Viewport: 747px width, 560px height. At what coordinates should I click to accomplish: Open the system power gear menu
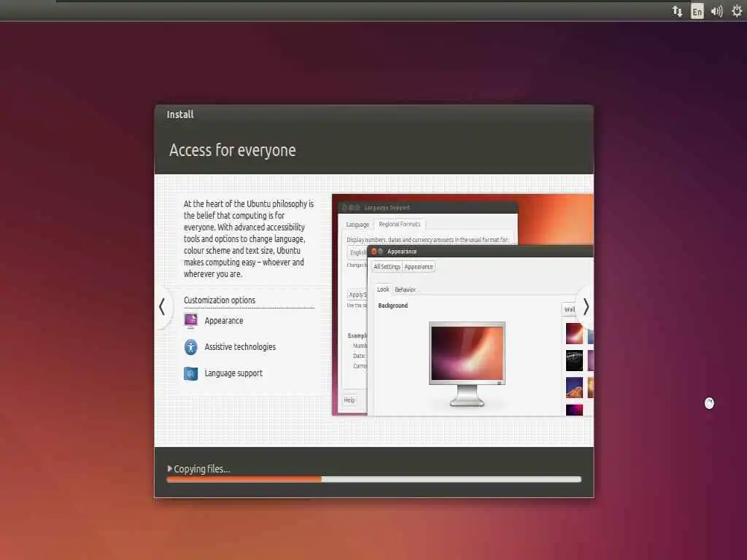pos(737,11)
